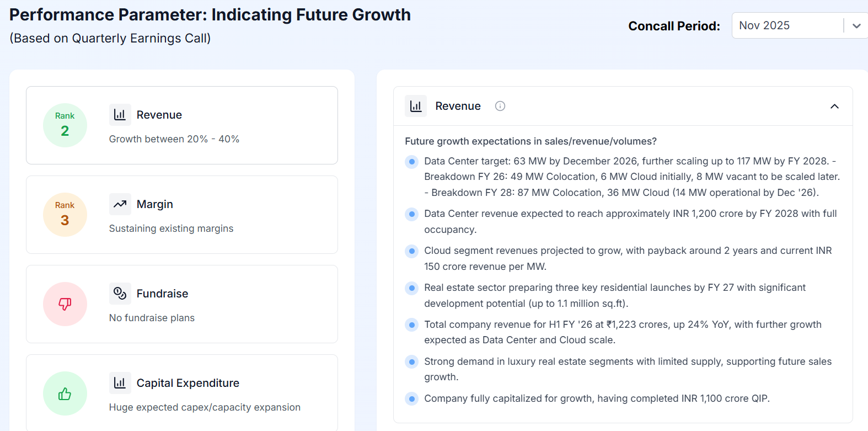Image resolution: width=868 pixels, height=431 pixels.
Task: Click the info icon beside Revenue heading
Action: (500, 106)
